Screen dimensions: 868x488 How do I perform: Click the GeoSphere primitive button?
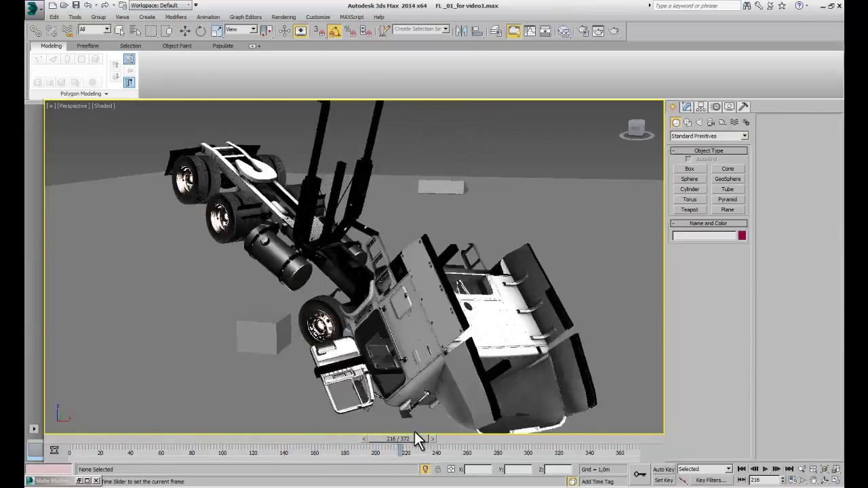point(727,179)
